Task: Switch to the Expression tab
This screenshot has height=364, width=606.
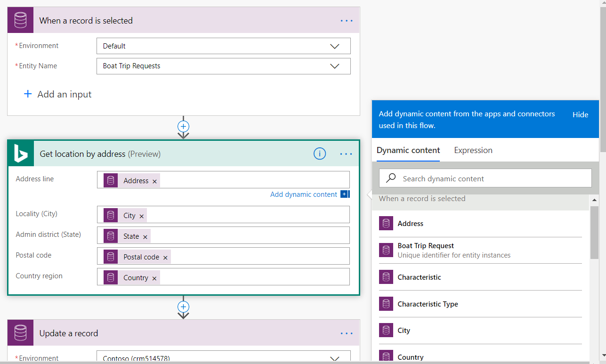Action: (x=473, y=150)
